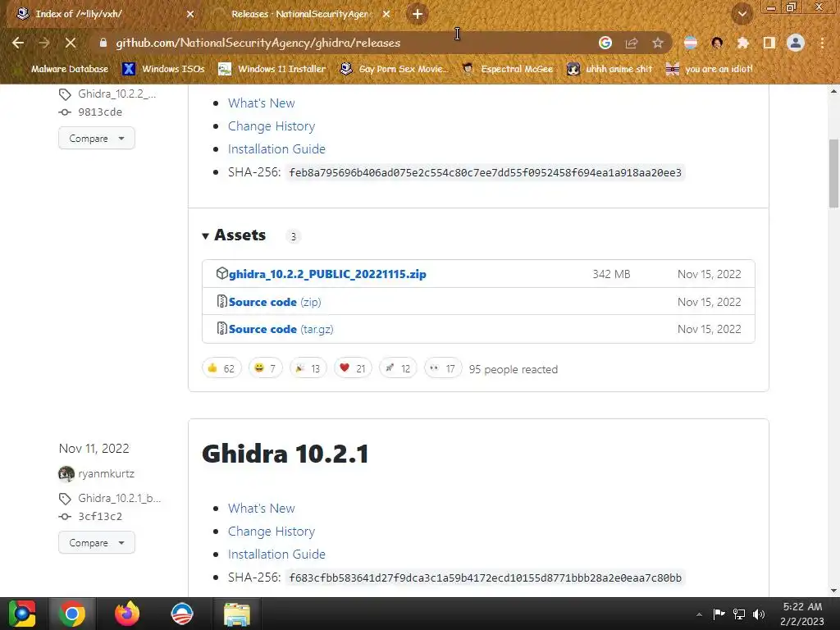Screen dimensions: 840x630
Task: Toggle laugh reaction with 7
Action: tap(266, 368)
